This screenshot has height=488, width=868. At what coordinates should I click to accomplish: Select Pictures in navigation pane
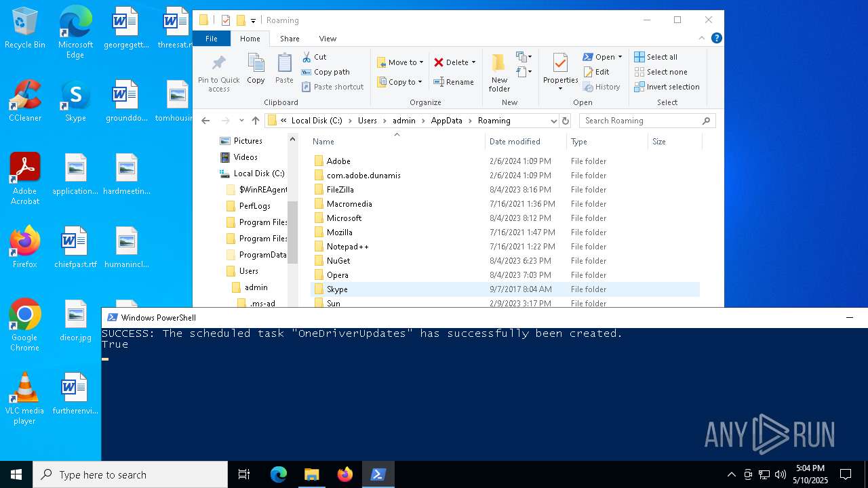coord(241,141)
